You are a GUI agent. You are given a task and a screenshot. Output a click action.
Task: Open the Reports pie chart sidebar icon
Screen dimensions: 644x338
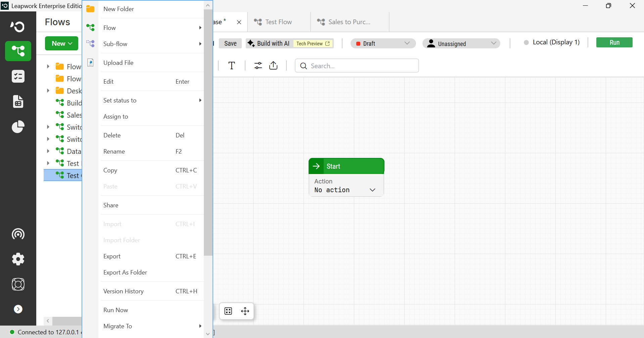click(x=18, y=127)
